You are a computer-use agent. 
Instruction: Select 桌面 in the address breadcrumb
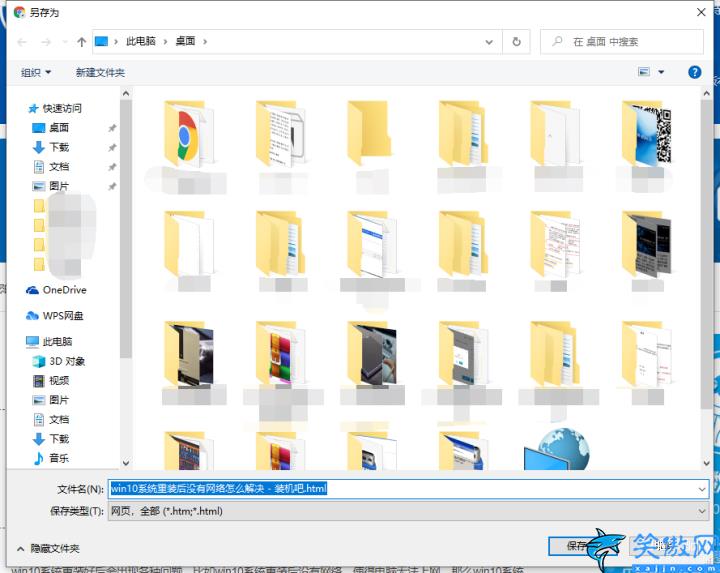click(x=185, y=41)
